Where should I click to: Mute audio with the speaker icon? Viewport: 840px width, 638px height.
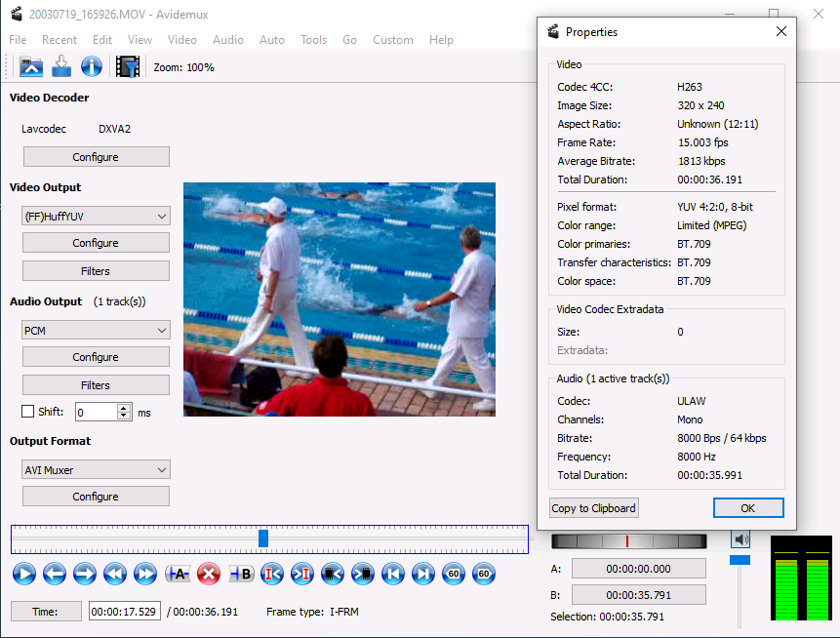741,539
